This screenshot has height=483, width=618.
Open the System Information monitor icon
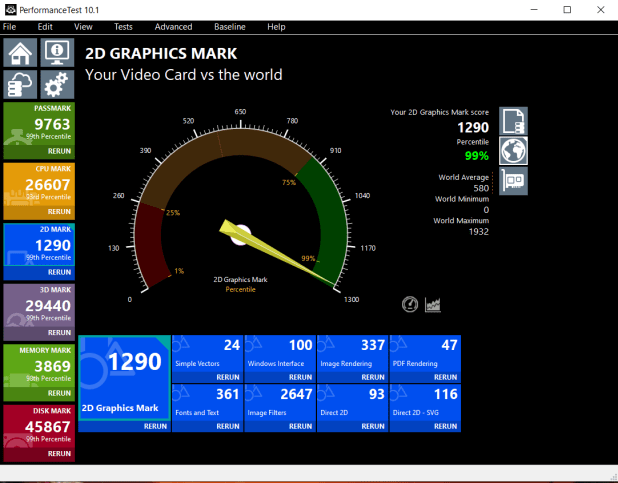coord(57,52)
